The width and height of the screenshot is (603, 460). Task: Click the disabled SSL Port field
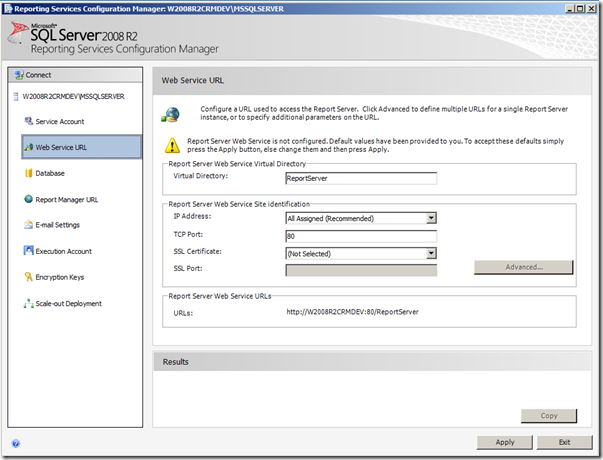point(361,270)
